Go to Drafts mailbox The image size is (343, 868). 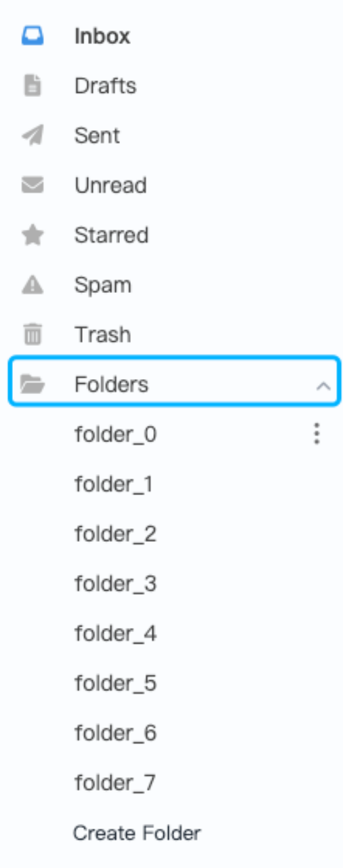pyautogui.click(x=105, y=86)
